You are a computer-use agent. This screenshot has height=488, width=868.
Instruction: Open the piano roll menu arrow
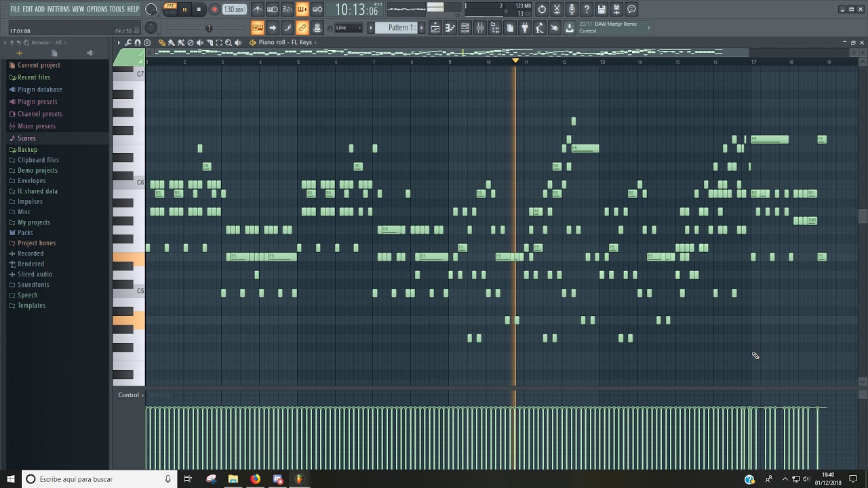[x=119, y=43]
